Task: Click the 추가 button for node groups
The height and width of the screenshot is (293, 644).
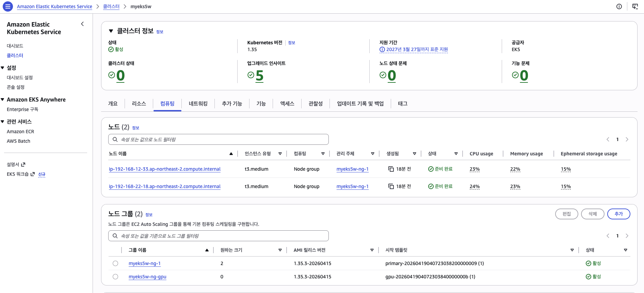Action: (618, 214)
